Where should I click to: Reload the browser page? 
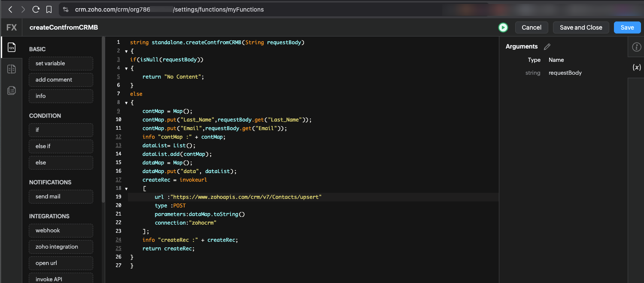point(36,9)
